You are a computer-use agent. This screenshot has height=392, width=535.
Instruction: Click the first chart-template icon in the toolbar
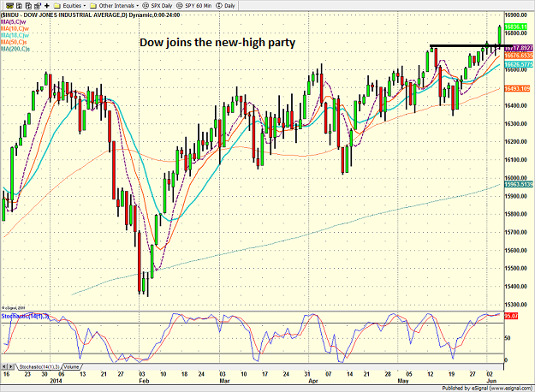click(9, 6)
